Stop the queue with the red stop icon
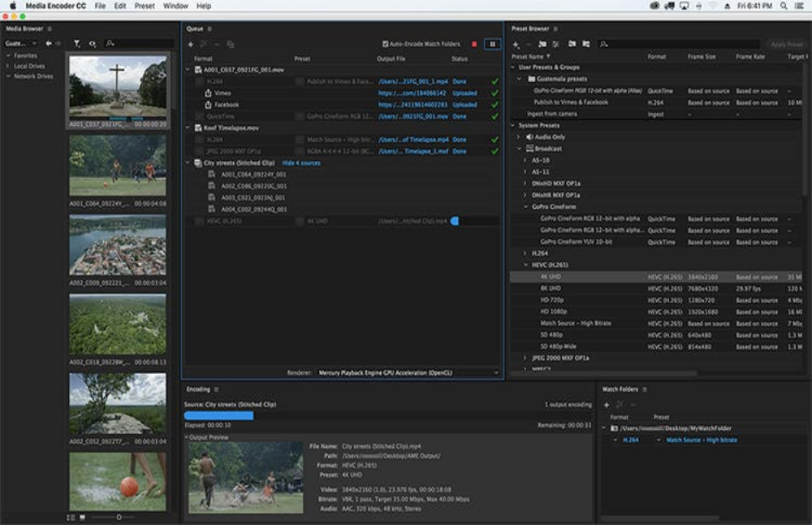This screenshot has height=525, width=812. [474, 45]
